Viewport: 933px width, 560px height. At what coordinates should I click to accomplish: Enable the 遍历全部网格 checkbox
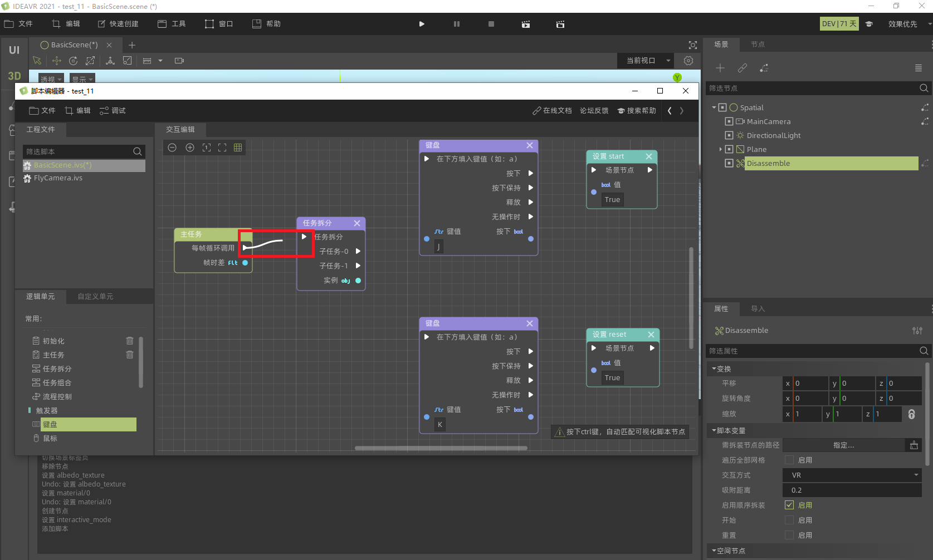click(x=789, y=460)
